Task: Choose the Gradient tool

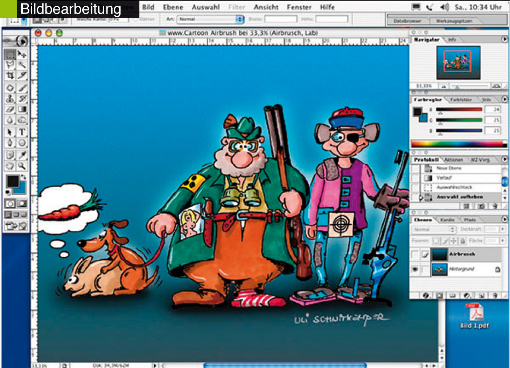Action: click(22, 109)
